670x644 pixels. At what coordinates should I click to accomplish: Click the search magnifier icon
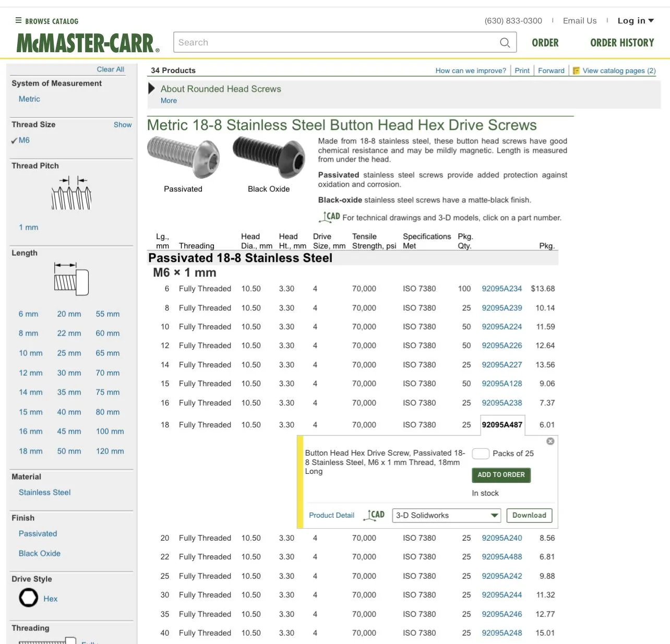(x=505, y=43)
